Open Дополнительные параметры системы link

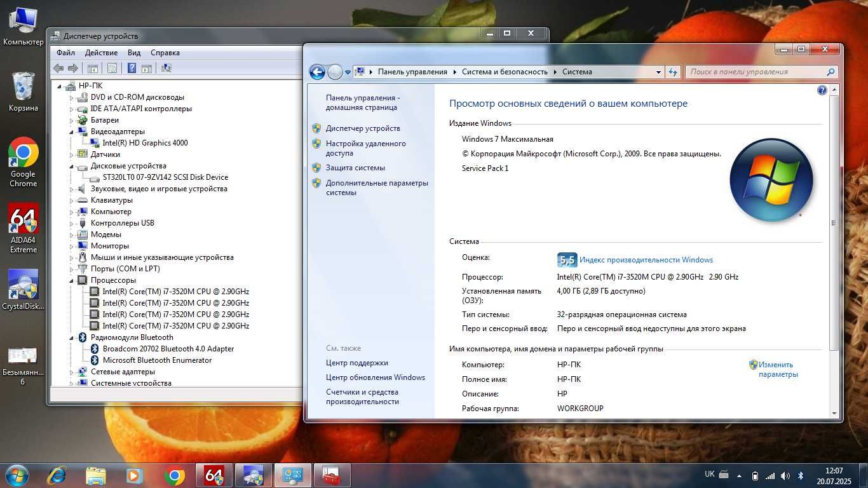[377, 187]
